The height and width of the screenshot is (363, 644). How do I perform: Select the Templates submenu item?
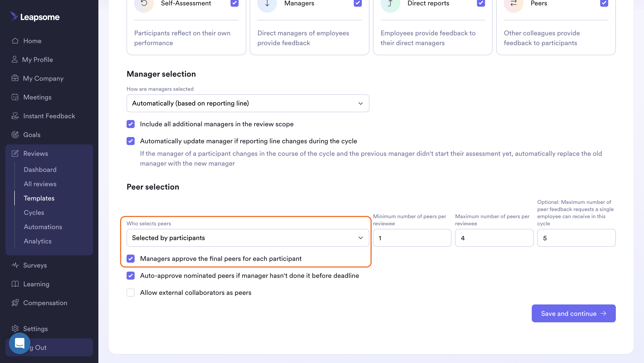coord(39,198)
